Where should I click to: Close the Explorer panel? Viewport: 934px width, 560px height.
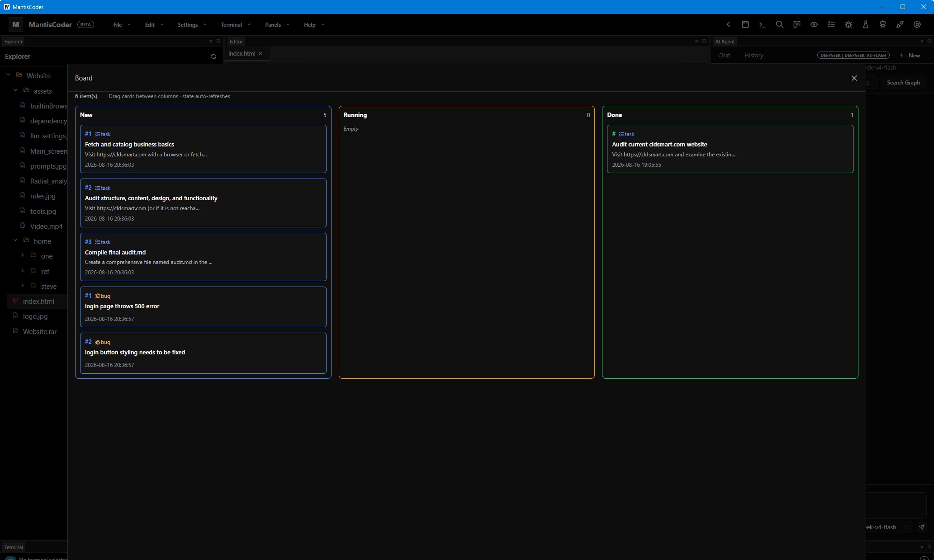tap(210, 41)
